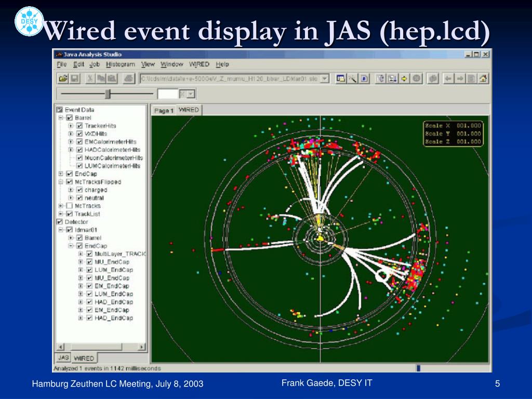Viewport: 532px width, 399px height.
Task: Toggle the Detector checkbox
Action: [60, 222]
